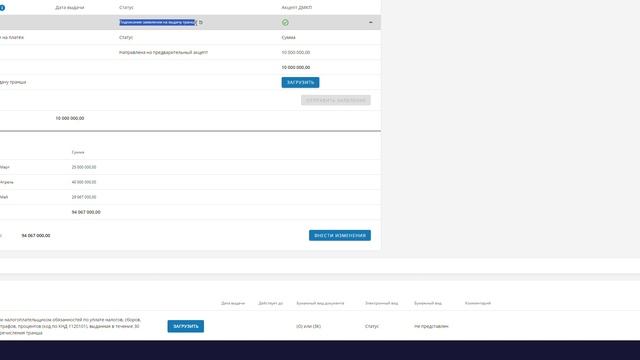Click the ВНЕСТИ ИЗМЕНЕНИЯ button
The image size is (640, 360).
pyautogui.click(x=340, y=236)
